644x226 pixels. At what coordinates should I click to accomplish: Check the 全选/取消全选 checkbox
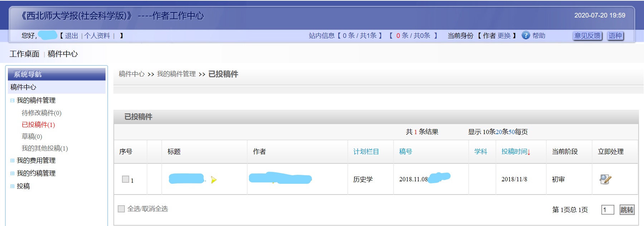pos(121,209)
